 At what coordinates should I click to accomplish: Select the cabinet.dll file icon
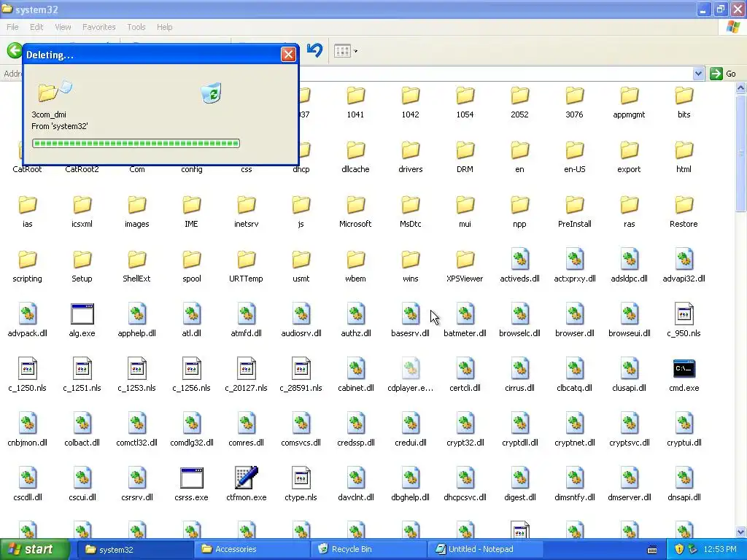click(355, 368)
